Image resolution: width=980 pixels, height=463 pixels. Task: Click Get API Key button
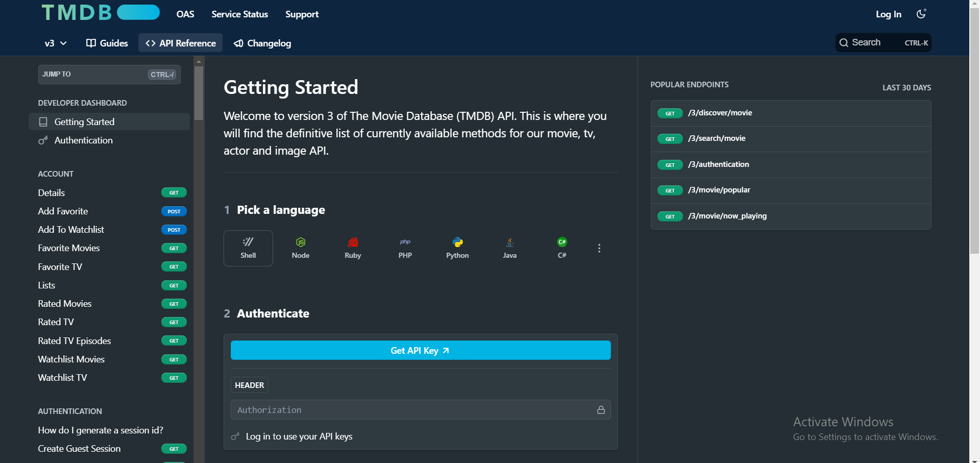(421, 350)
